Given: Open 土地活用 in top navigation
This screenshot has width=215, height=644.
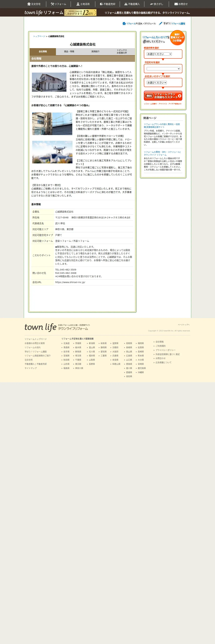Looking at the screenshot, I should [x=83, y=4].
